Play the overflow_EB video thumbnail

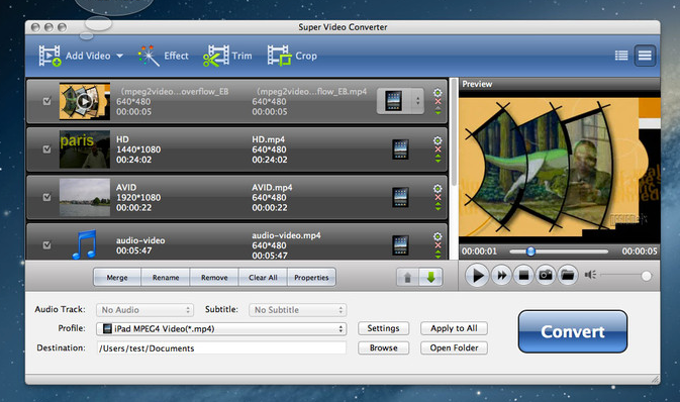[84, 101]
